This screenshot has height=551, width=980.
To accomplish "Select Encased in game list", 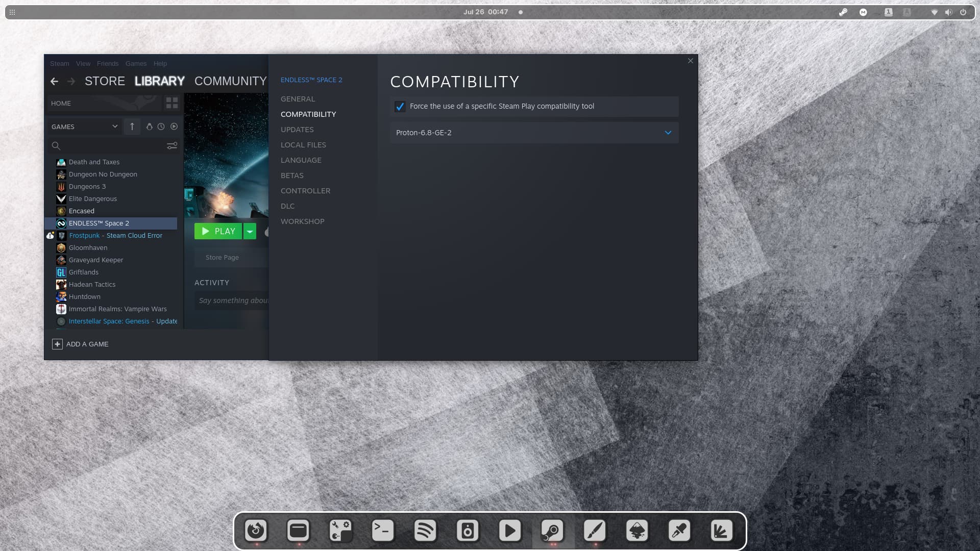I will pos(81,211).
